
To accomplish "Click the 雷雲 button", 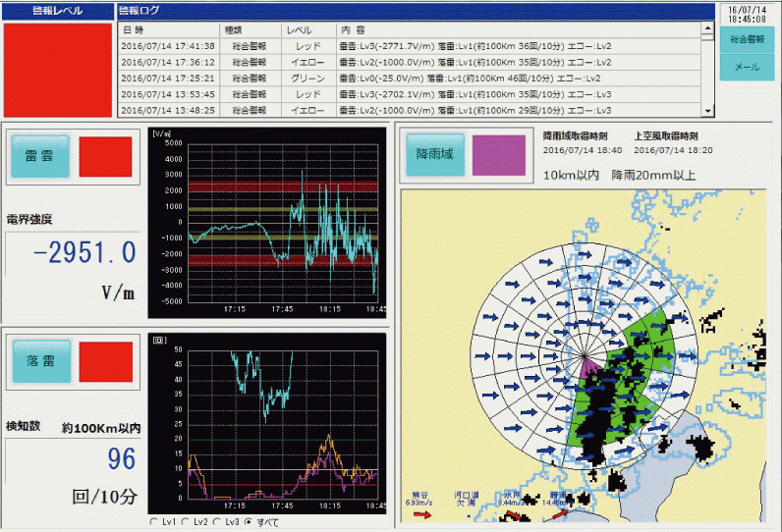I will click(40, 156).
